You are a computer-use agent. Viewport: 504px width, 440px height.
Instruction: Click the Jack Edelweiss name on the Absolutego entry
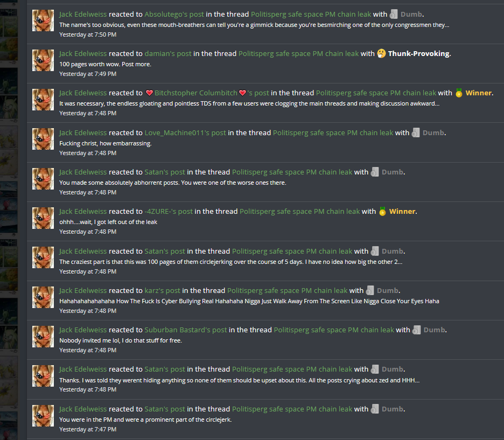[83, 15]
